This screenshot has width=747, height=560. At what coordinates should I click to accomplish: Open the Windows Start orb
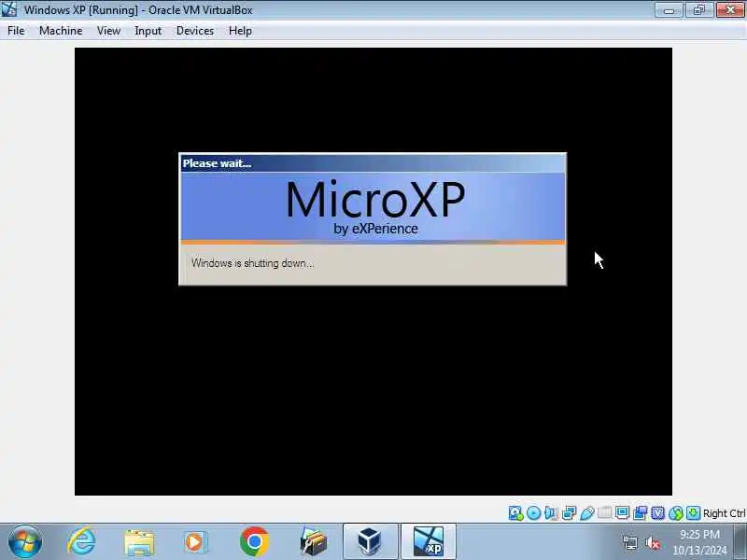pyautogui.click(x=25, y=542)
